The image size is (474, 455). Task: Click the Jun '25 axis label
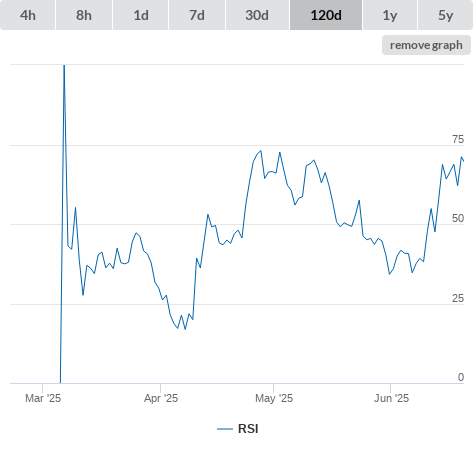[x=391, y=398]
